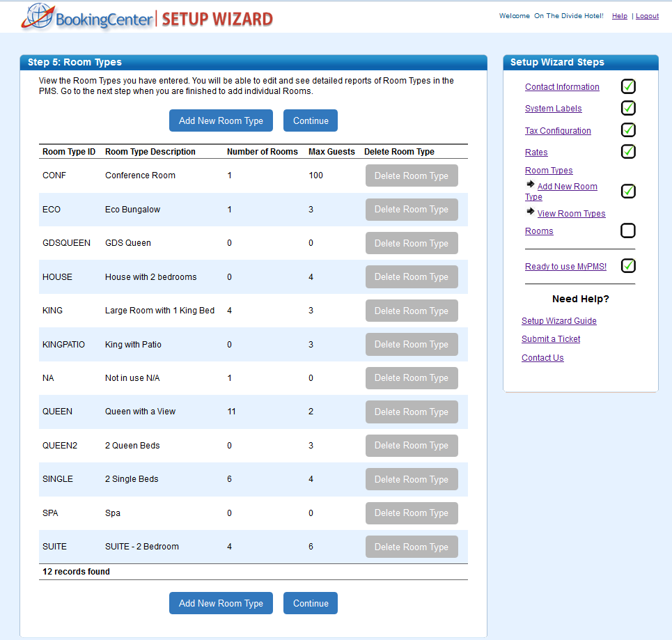Select the CONF room type ID cell
The height and width of the screenshot is (640, 672).
tap(54, 175)
